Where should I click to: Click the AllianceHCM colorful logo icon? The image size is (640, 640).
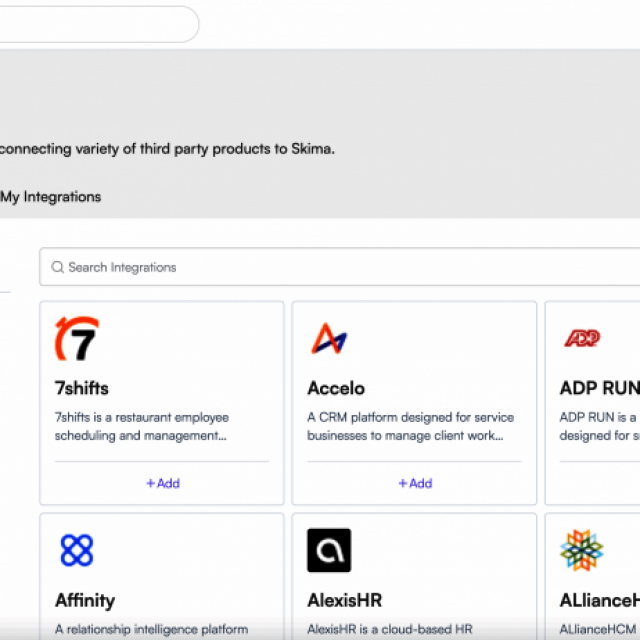click(x=582, y=550)
